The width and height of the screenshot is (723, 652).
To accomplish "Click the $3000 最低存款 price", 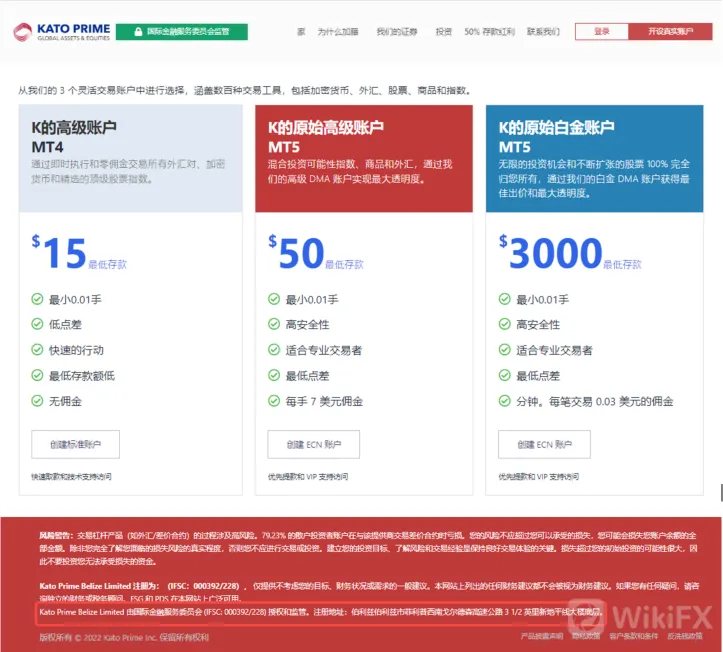I will click(570, 253).
